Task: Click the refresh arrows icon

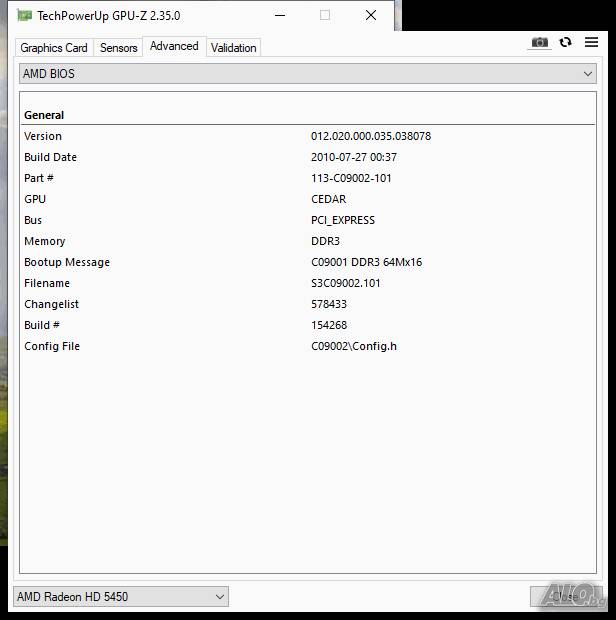Action: point(565,42)
